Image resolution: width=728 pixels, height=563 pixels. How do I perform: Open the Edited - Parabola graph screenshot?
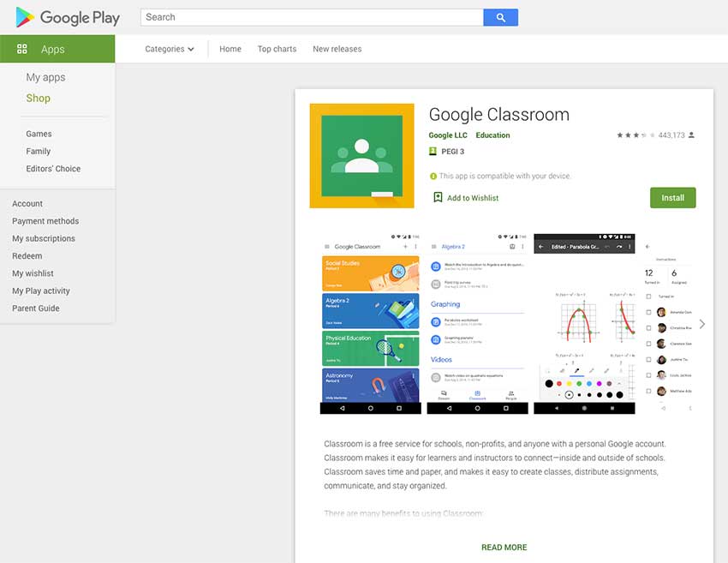(584, 324)
